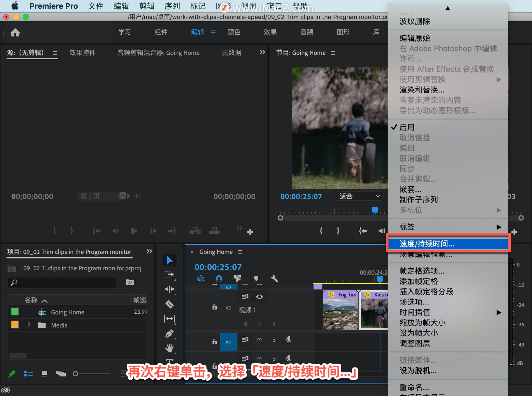
Task: Toggle A1 track targeting
Action: pos(228,342)
